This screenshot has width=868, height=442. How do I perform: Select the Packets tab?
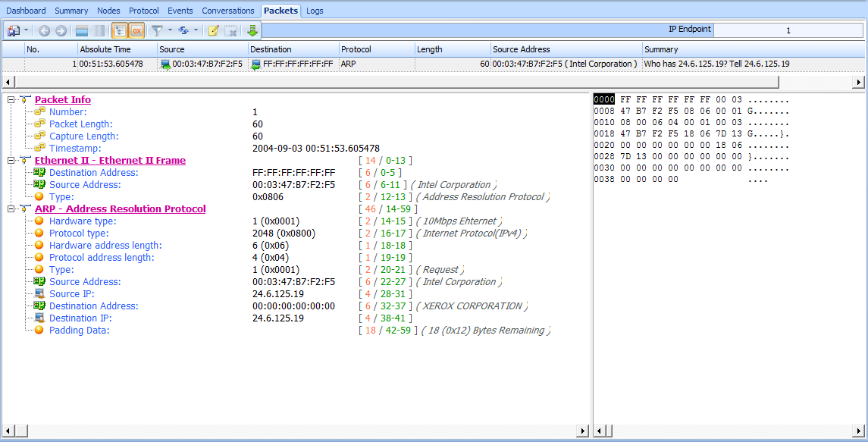point(280,11)
